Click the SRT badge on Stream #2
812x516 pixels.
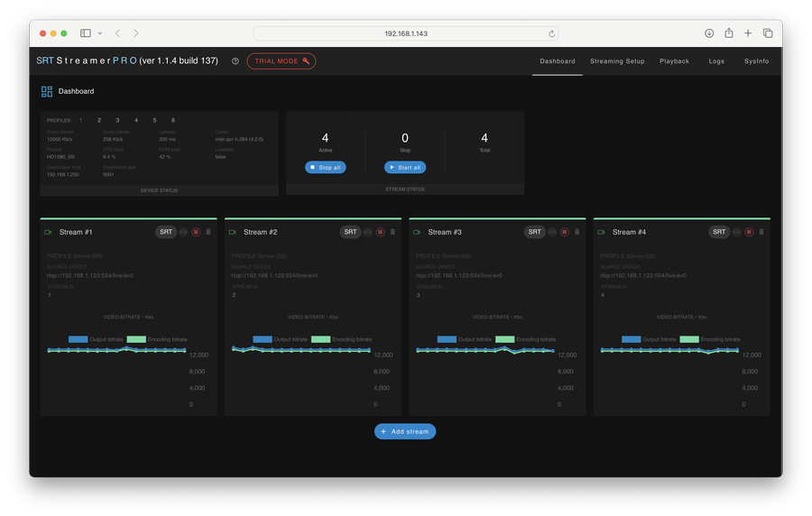pyautogui.click(x=350, y=232)
